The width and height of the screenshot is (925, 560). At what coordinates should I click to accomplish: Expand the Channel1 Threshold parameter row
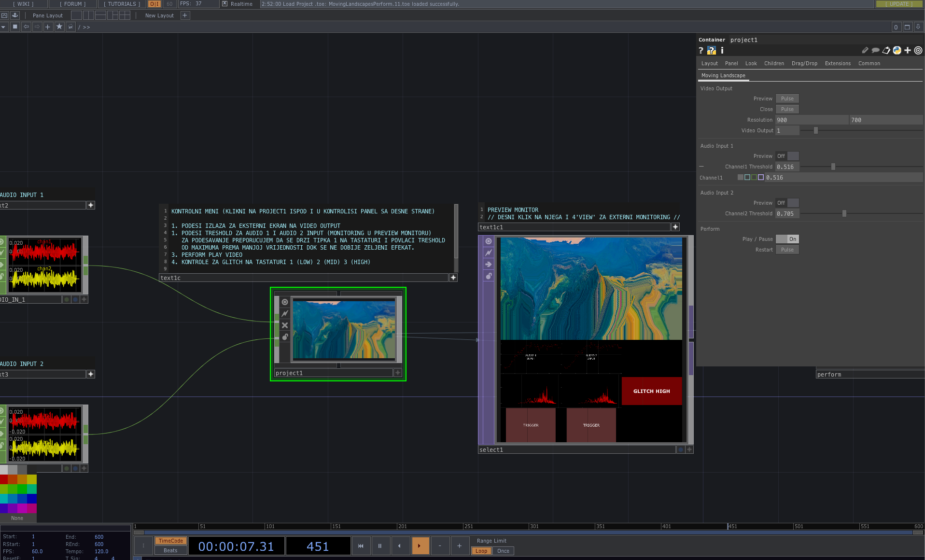click(x=701, y=167)
